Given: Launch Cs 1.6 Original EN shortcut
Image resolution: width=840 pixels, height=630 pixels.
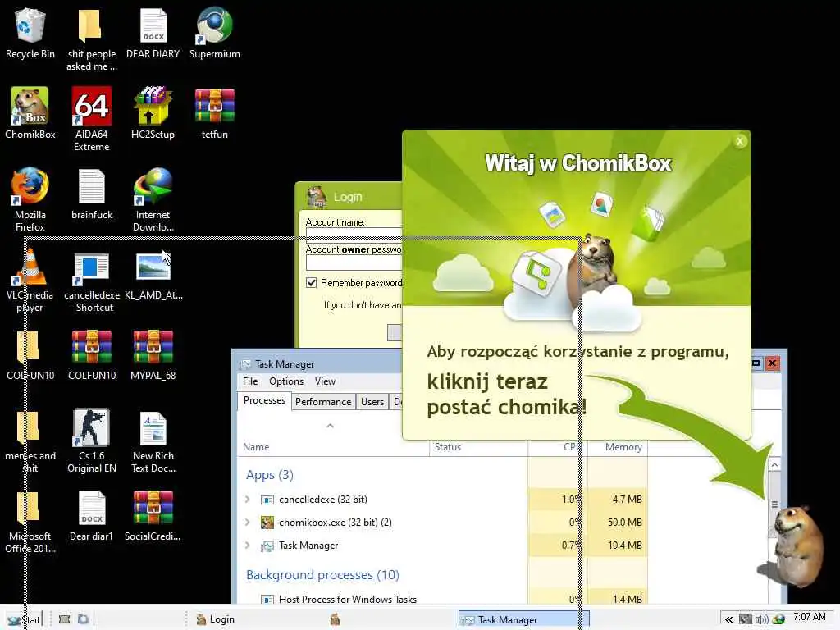Looking at the screenshot, I should coord(92,441).
